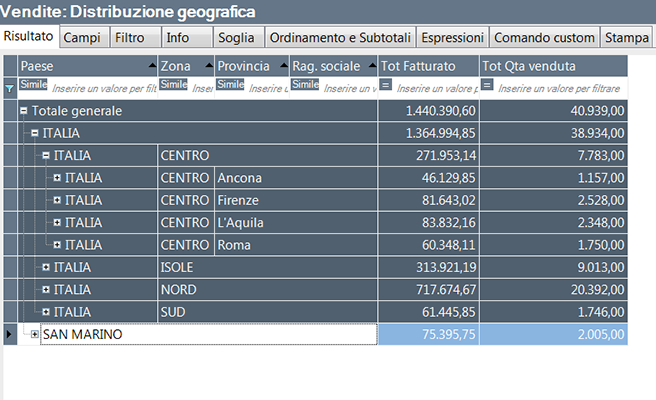Open the Simile operator under Provincia
This screenshot has height=400, width=656.
point(230,86)
